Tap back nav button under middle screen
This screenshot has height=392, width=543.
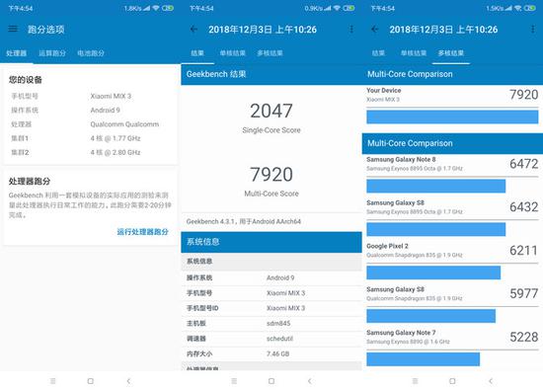pos(310,381)
